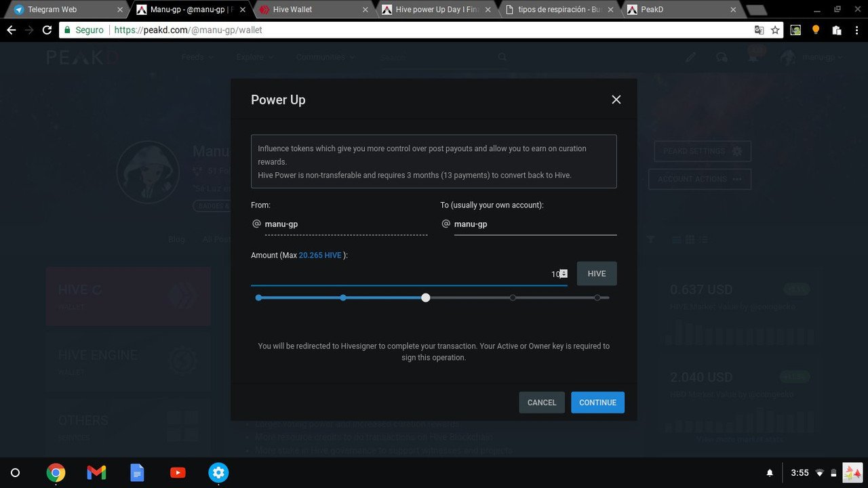The height and width of the screenshot is (488, 868).
Task: Click the green character extension icon
Action: click(795, 30)
